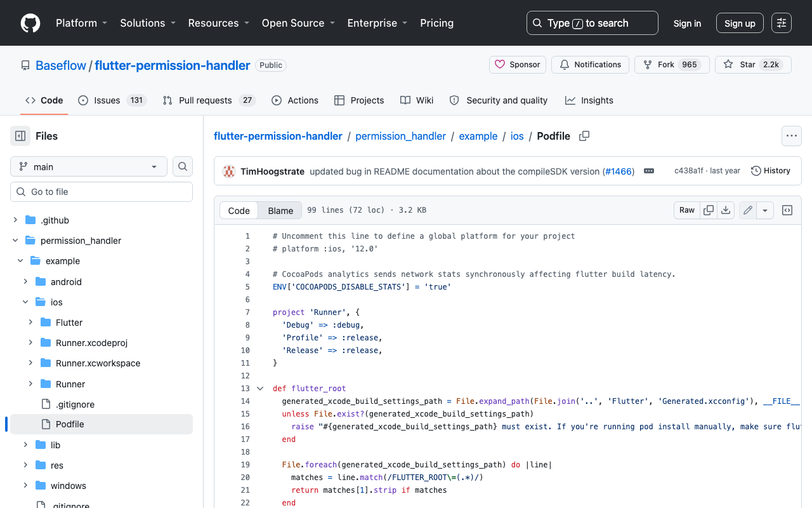Open the Pricing link
812x508 pixels.
437,23
